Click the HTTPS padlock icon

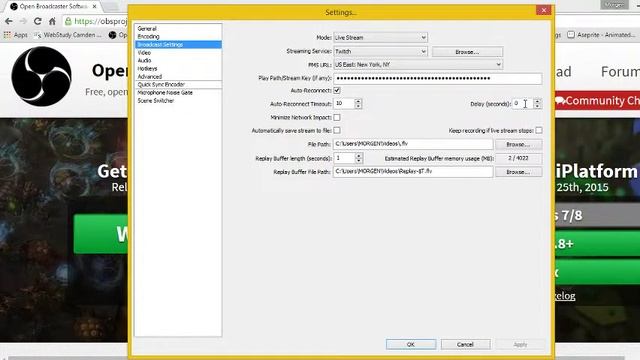[68, 21]
